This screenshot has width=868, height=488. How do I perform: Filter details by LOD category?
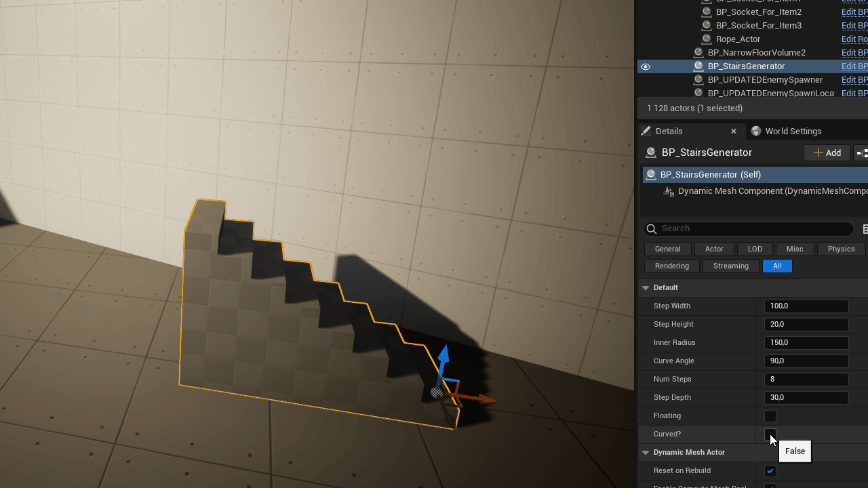pyautogui.click(x=755, y=249)
